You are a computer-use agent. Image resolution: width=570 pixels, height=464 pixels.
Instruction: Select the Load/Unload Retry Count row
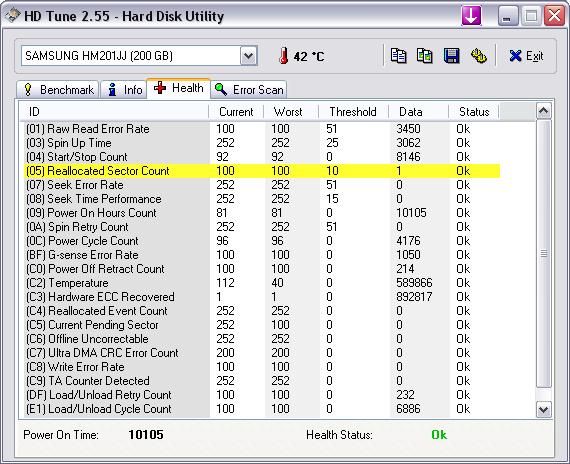pos(262,395)
